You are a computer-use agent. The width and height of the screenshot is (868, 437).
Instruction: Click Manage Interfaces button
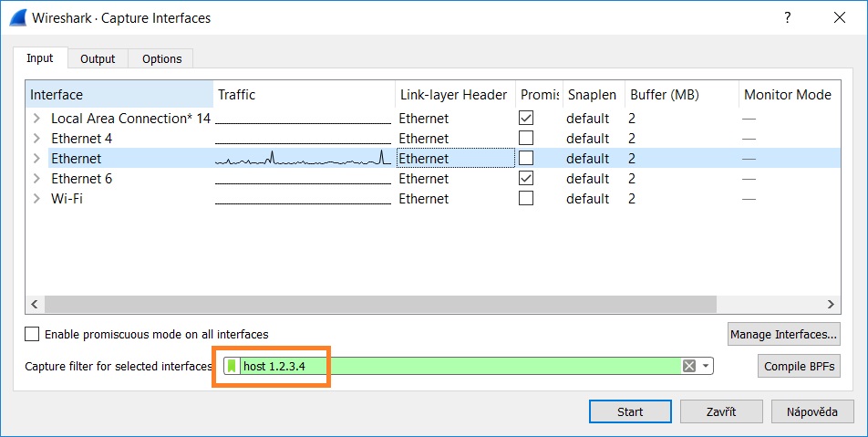click(x=783, y=335)
